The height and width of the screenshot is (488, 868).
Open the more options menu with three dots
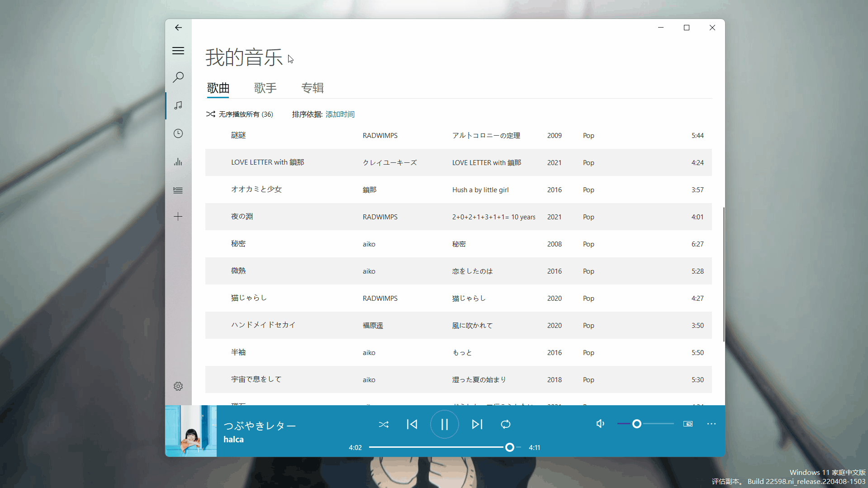[x=711, y=424]
